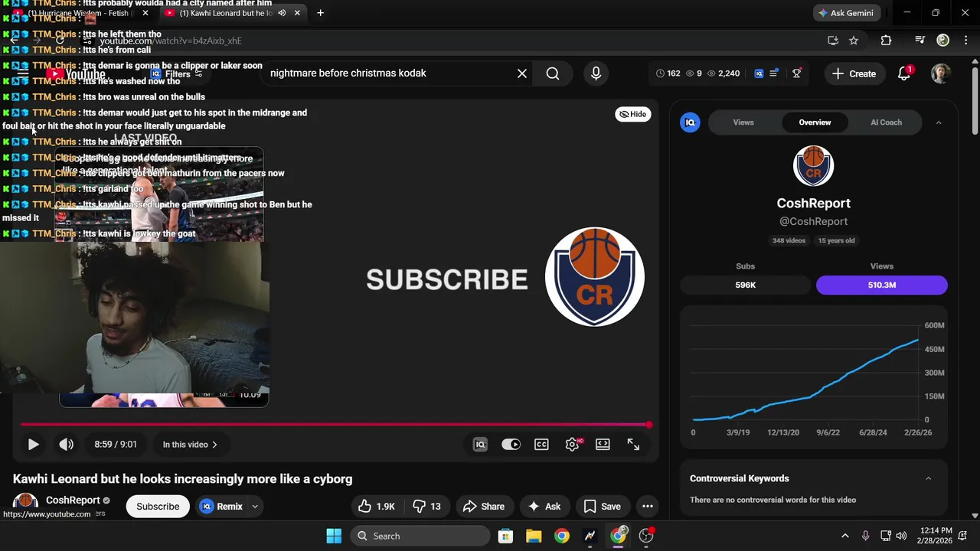Click the Create button
The image size is (980, 551).
coord(854,73)
